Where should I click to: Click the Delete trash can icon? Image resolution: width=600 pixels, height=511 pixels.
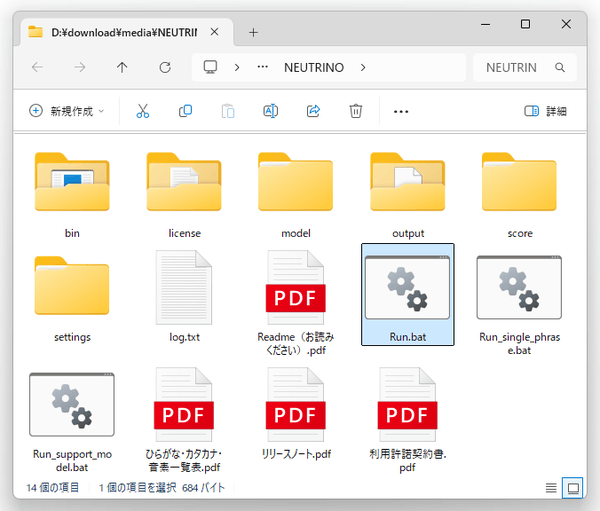355,111
